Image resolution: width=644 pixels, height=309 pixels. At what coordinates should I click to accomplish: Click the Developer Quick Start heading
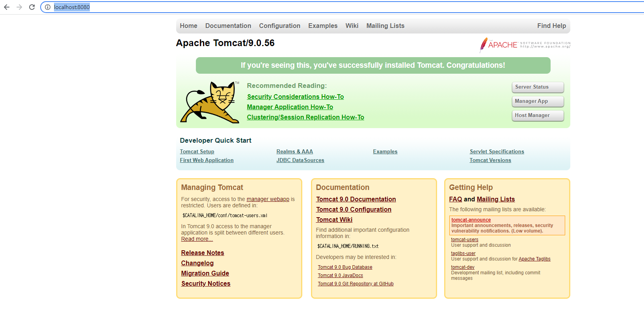216,140
